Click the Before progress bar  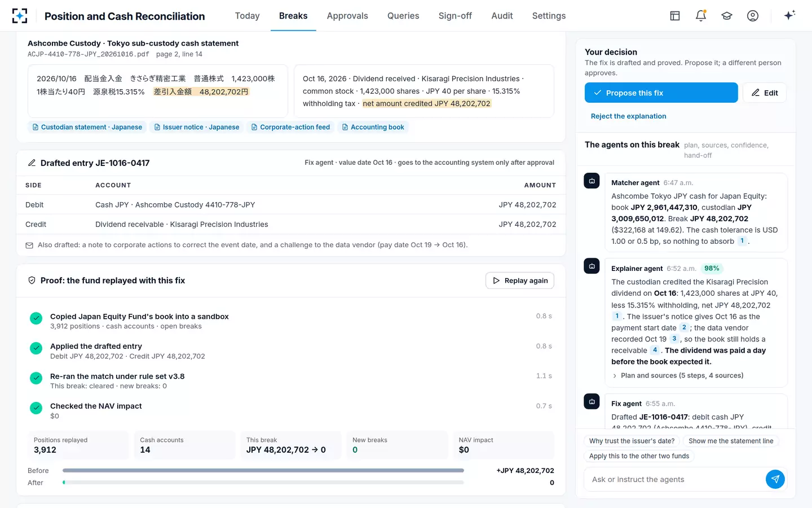coord(263,470)
